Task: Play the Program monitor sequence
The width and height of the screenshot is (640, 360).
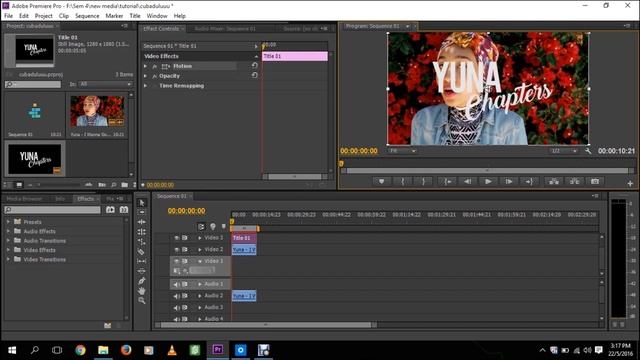Action: point(488,182)
